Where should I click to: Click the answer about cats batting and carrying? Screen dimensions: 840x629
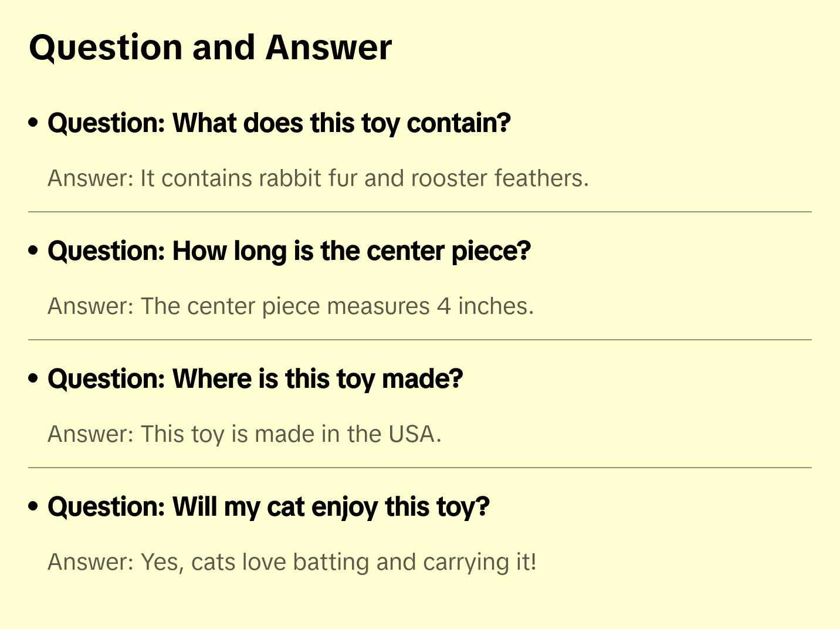(x=292, y=562)
